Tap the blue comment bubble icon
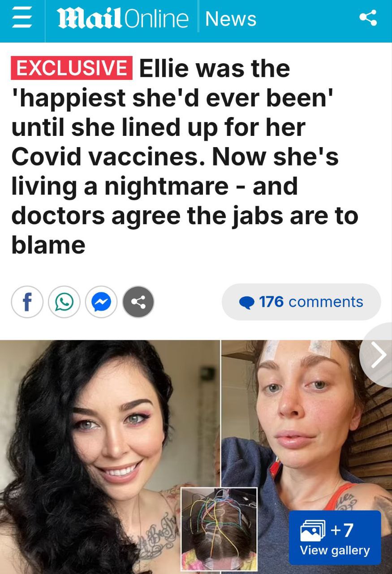Image resolution: width=392 pixels, height=574 pixels. [246, 303]
